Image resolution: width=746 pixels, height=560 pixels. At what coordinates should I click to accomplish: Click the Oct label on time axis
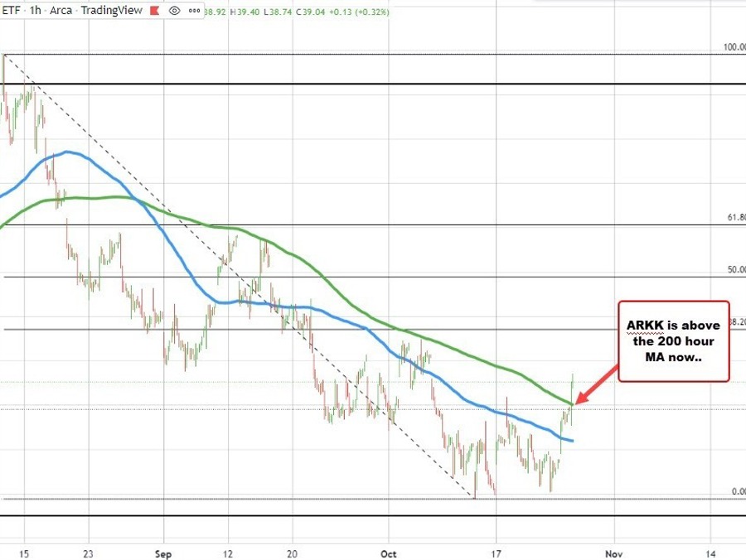coord(388,554)
